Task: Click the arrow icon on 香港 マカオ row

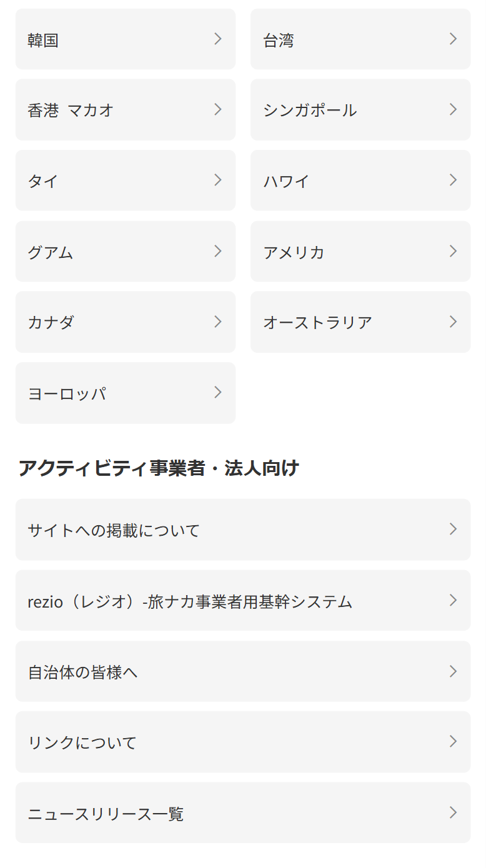Action: coord(218,110)
